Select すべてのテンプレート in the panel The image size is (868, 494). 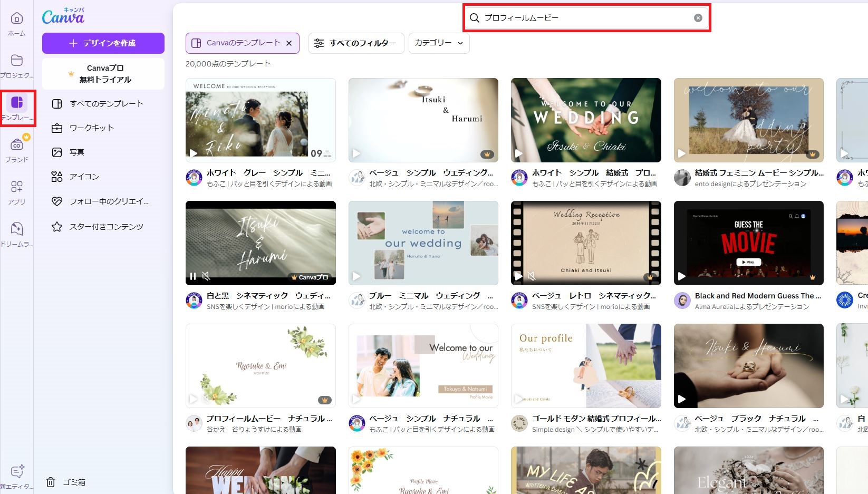point(107,103)
